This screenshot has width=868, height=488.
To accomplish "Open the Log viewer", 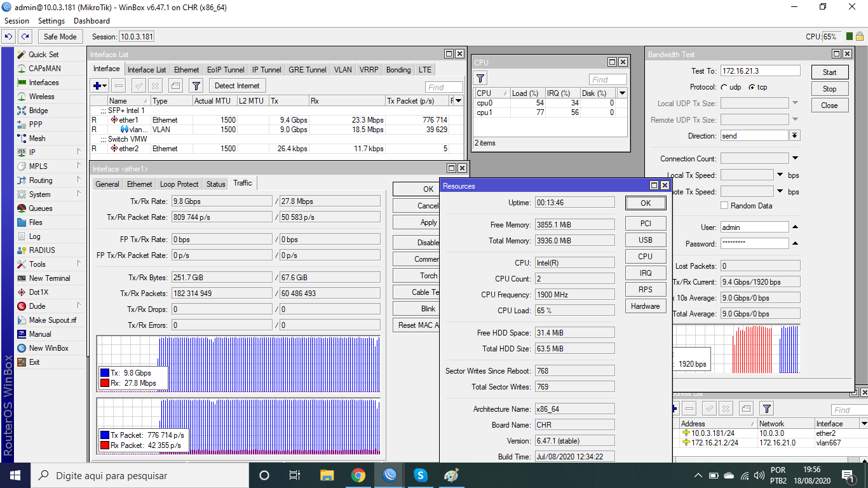I will click(x=34, y=236).
